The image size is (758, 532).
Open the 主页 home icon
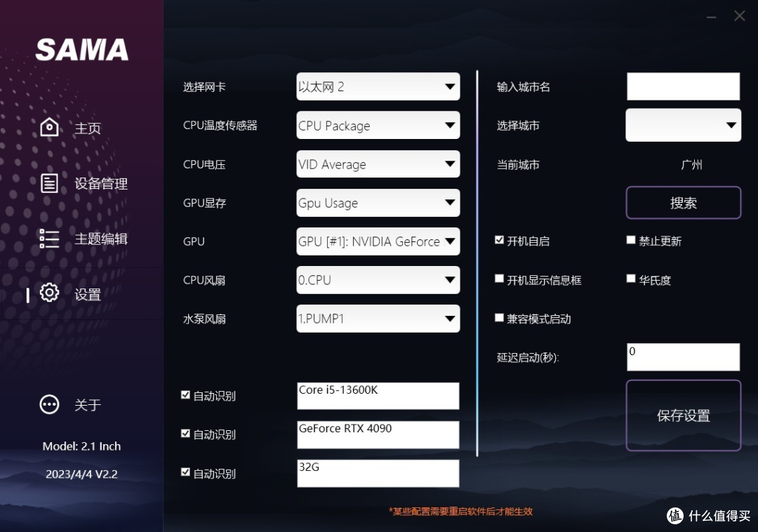(x=49, y=128)
